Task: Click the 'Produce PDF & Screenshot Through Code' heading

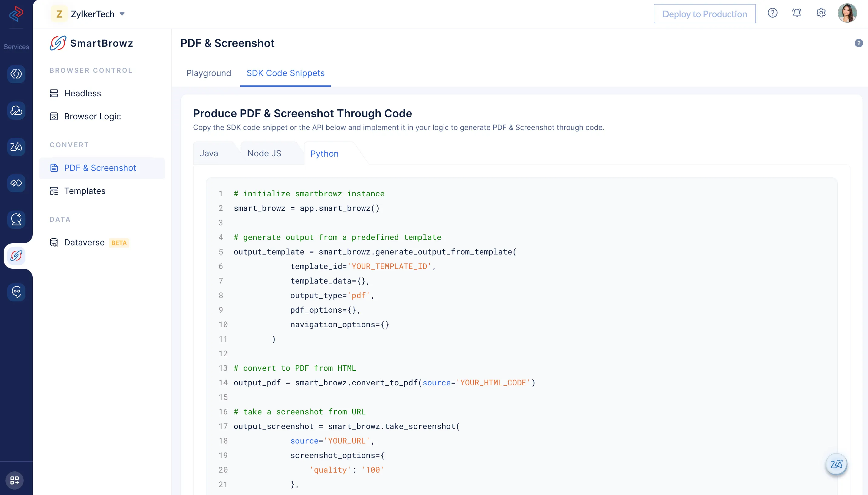Action: point(302,113)
